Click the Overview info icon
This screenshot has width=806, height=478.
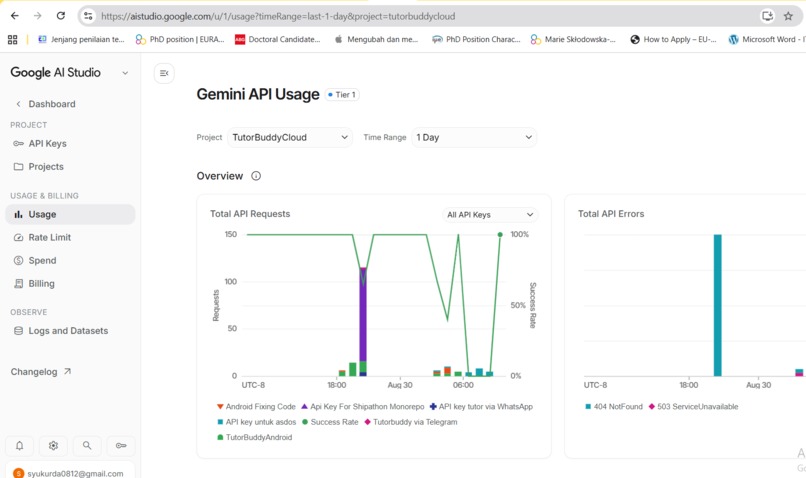256,176
